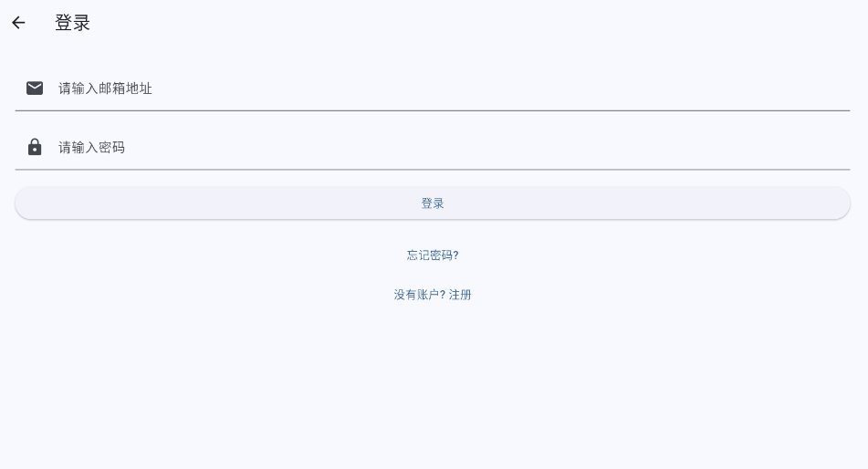868x469 pixels.
Task: Open the 没有账户? 注册 link
Action: 433,295
